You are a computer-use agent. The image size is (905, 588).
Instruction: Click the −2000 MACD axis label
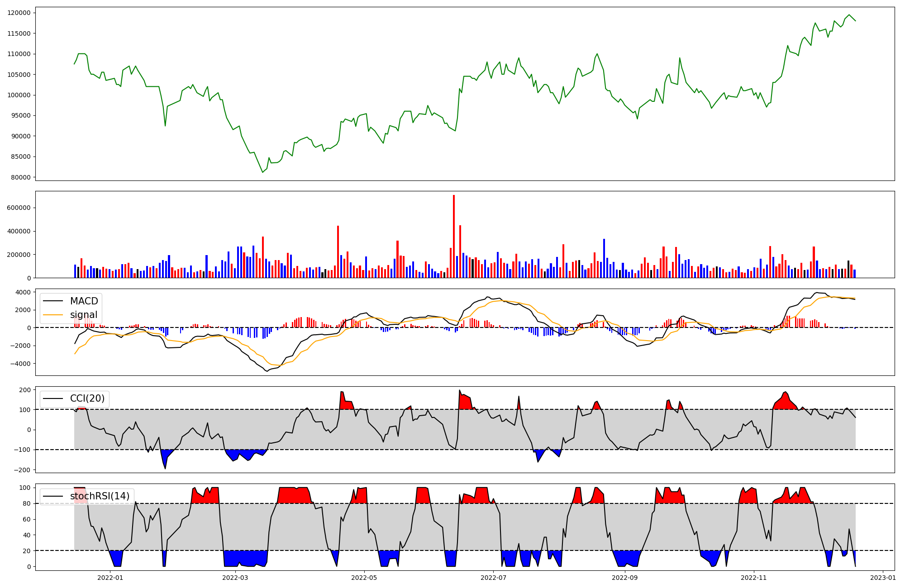(x=20, y=346)
